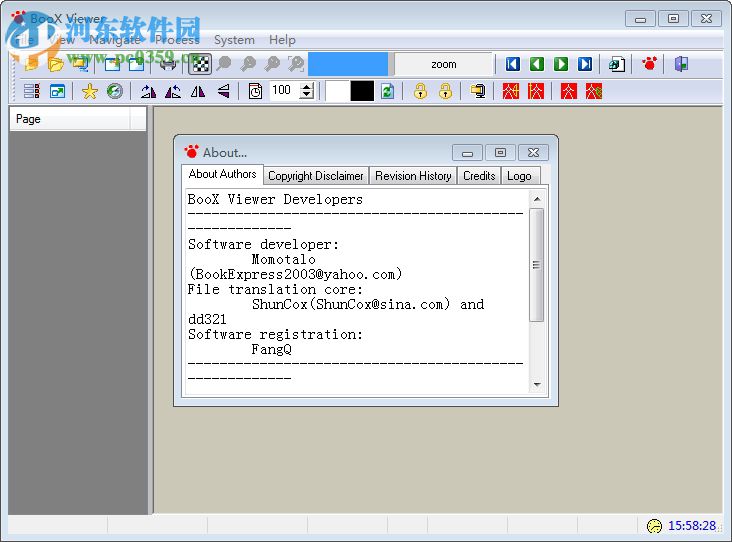The height and width of the screenshot is (542, 732).
Task: Click the BooX Viewer Developers heading text
Action: tap(275, 199)
